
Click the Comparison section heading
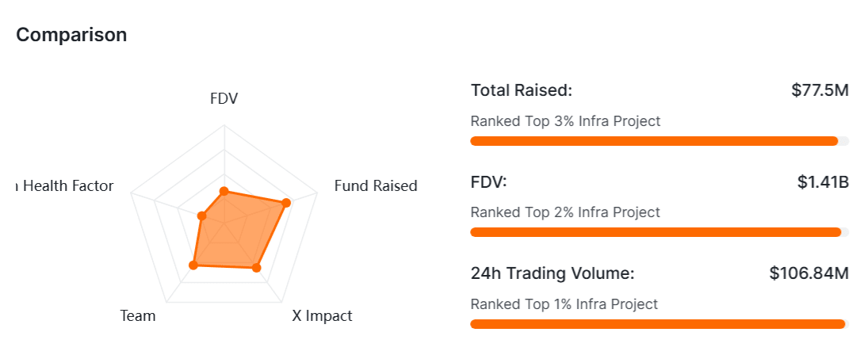click(71, 35)
